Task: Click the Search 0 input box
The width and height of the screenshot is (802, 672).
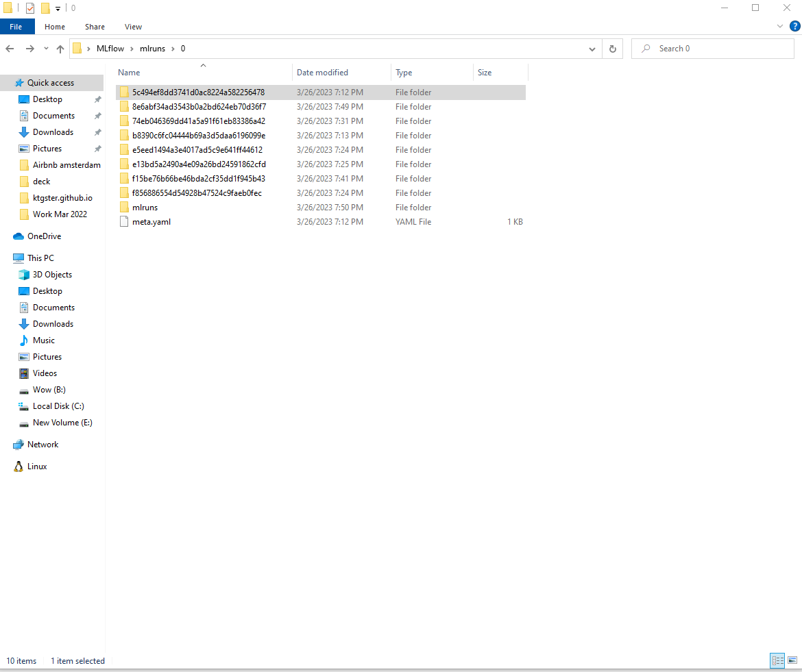Action: click(x=712, y=49)
